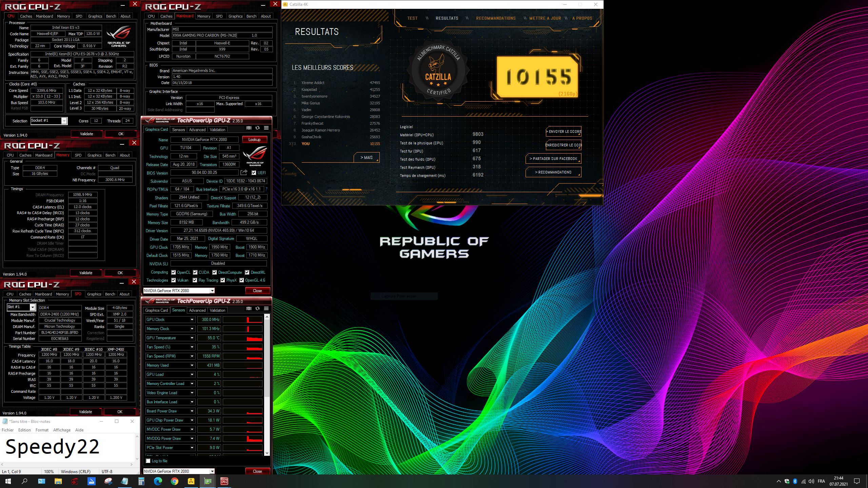The height and width of the screenshot is (488, 868).
Task: Click the down arrow of GPU-Z sensors scrollbar
Action: tap(267, 453)
